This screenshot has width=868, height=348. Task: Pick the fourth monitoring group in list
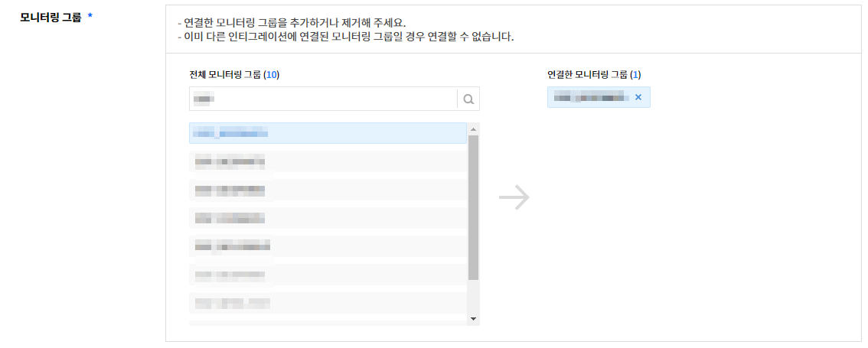click(328, 218)
